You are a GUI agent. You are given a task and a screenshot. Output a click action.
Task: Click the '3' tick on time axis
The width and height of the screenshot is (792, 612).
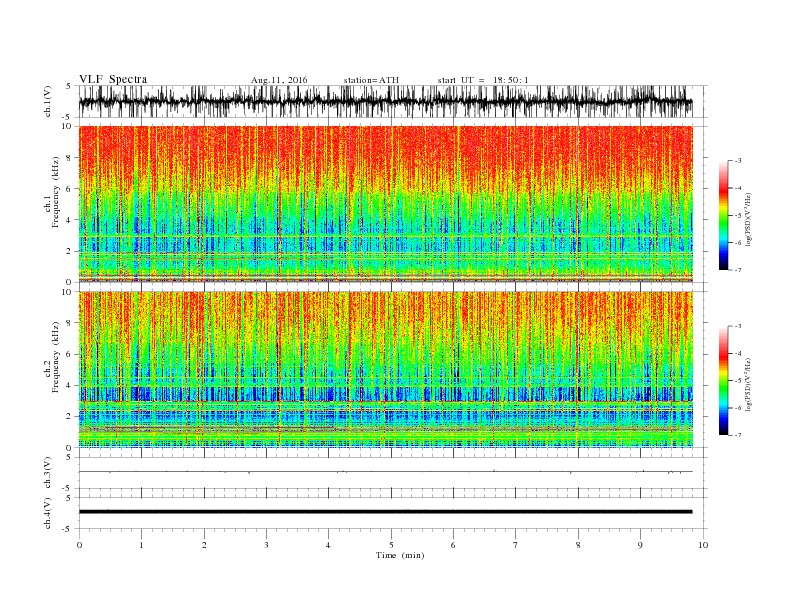pos(266,545)
